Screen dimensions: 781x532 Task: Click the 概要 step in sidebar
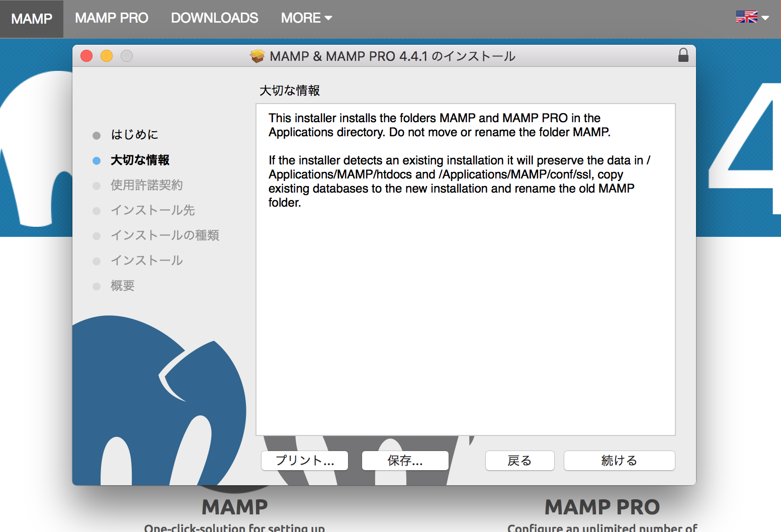click(x=123, y=286)
